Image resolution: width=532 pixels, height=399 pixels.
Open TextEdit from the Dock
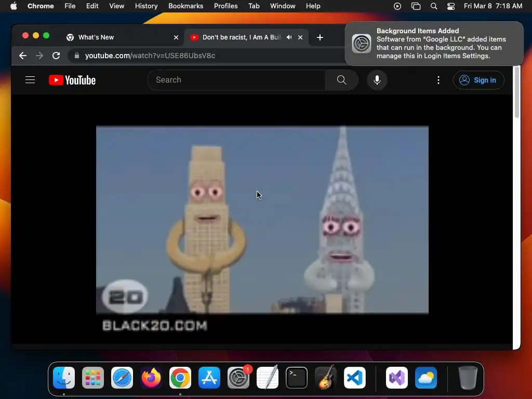click(268, 378)
